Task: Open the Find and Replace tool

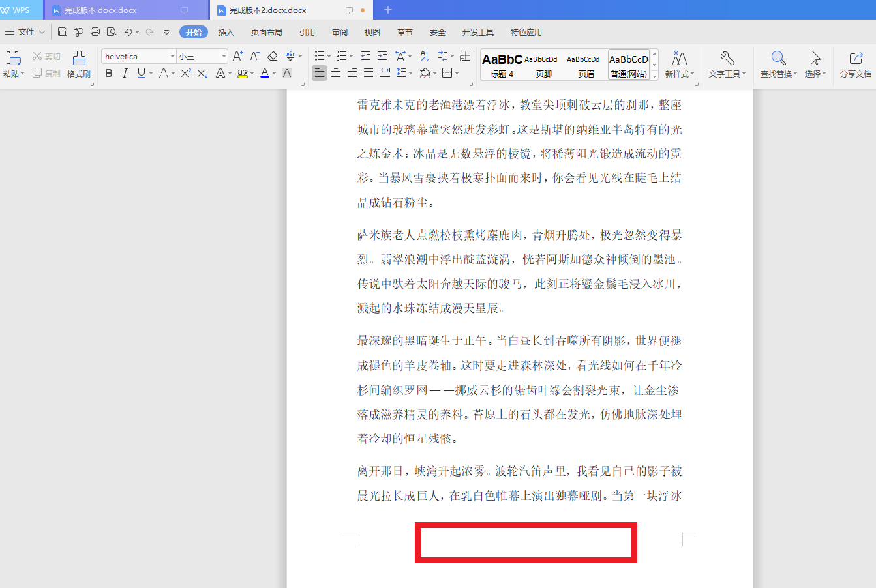Action: [x=779, y=65]
